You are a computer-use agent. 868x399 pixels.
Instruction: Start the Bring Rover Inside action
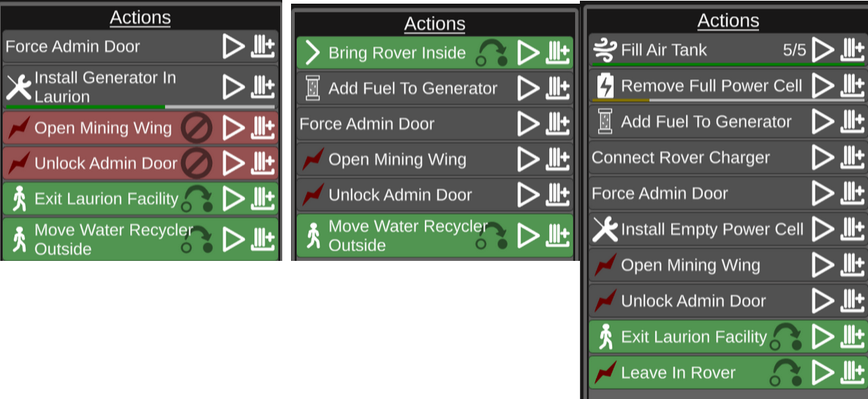click(x=527, y=53)
